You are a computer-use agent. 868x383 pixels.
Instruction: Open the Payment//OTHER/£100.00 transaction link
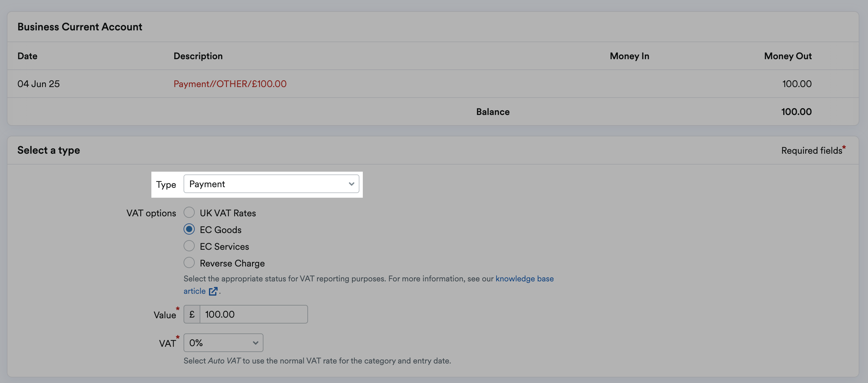[x=230, y=84]
